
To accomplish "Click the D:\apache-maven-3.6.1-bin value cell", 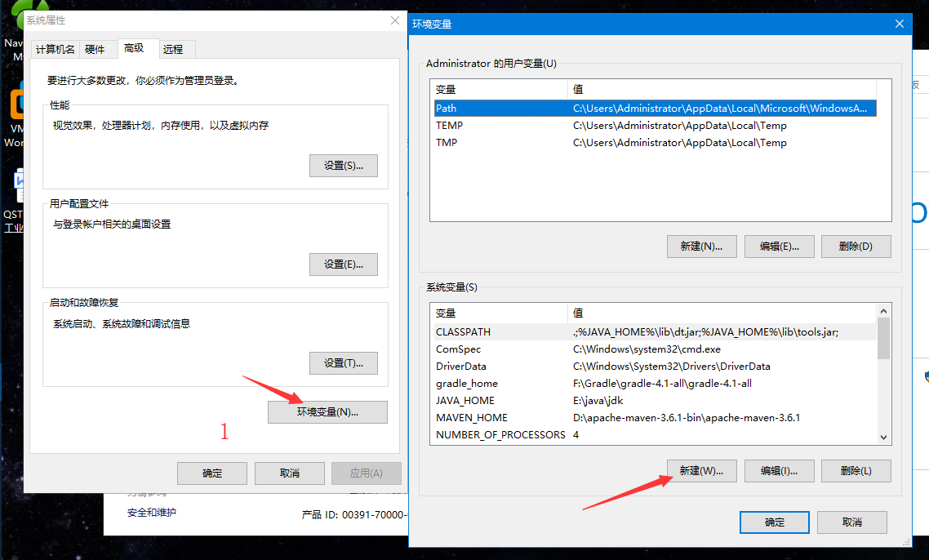I will pos(686,418).
